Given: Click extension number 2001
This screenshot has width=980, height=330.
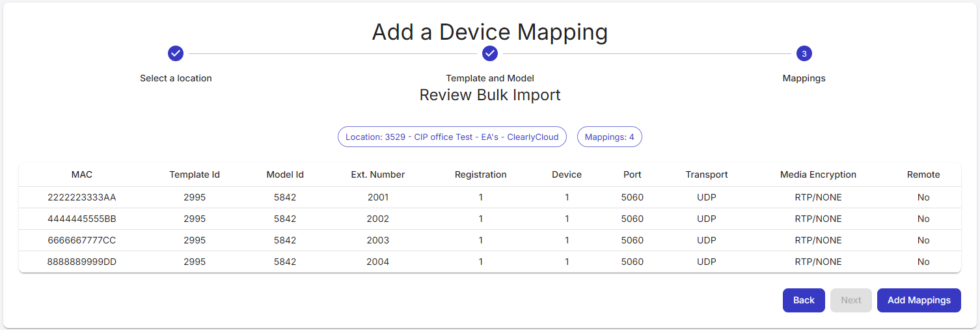Looking at the screenshot, I should 378,197.
